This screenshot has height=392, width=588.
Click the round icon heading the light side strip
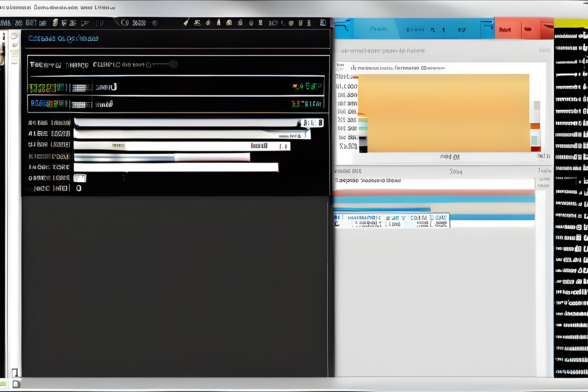[15, 36]
